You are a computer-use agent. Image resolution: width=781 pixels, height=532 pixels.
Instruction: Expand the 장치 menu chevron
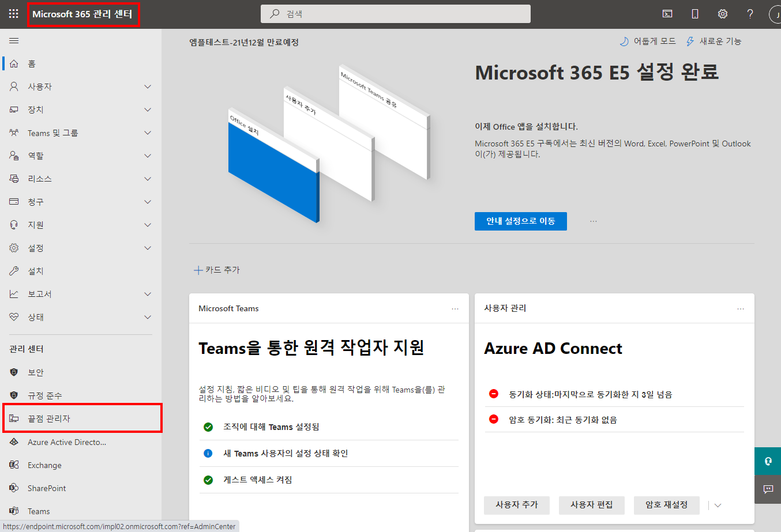(148, 110)
